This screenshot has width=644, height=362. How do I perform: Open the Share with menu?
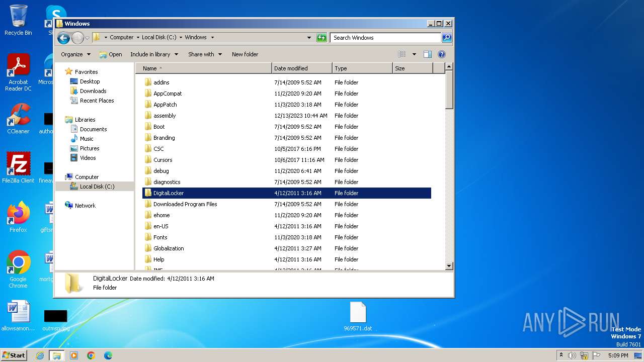pyautogui.click(x=205, y=54)
